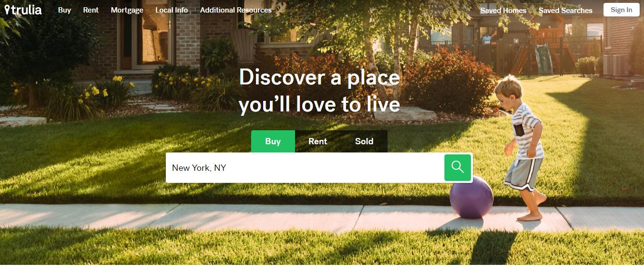Open Saved Searches
Image resolution: width=644 pixels, height=276 pixels.
tap(565, 10)
